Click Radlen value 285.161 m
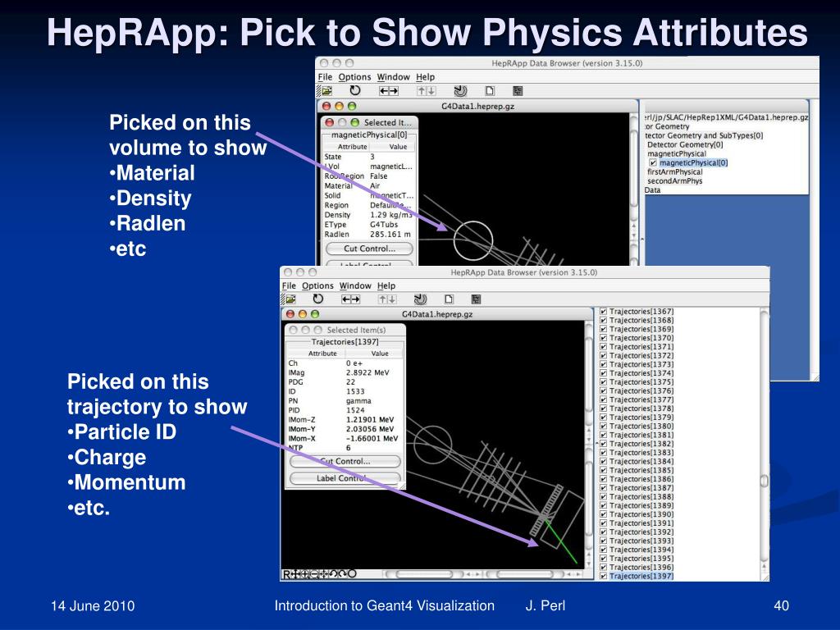This screenshot has width=840, height=630. [x=390, y=234]
